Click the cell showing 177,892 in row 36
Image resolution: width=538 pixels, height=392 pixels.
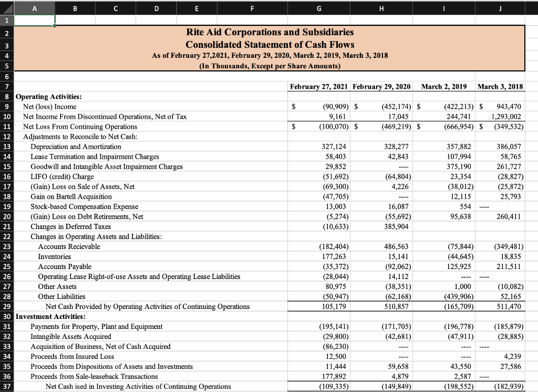tap(318, 376)
